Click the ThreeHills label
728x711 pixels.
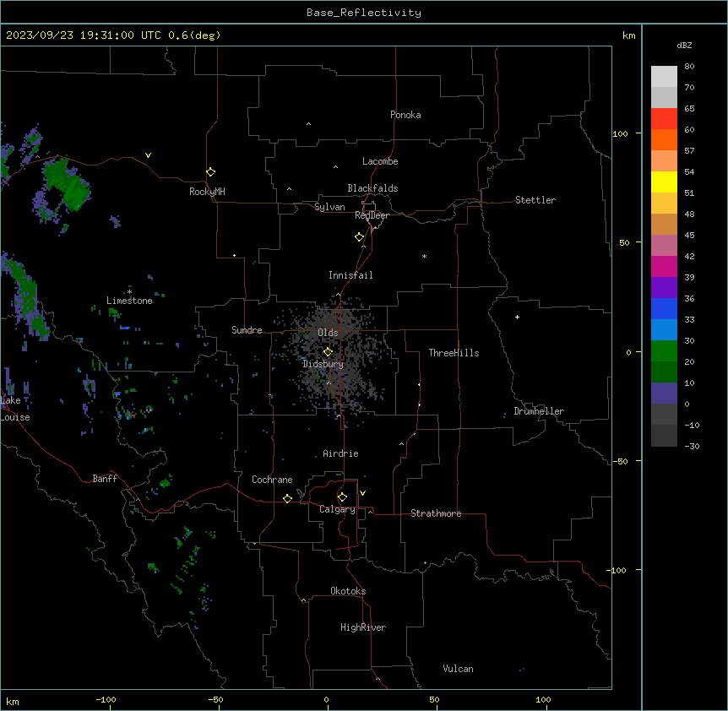click(x=454, y=353)
